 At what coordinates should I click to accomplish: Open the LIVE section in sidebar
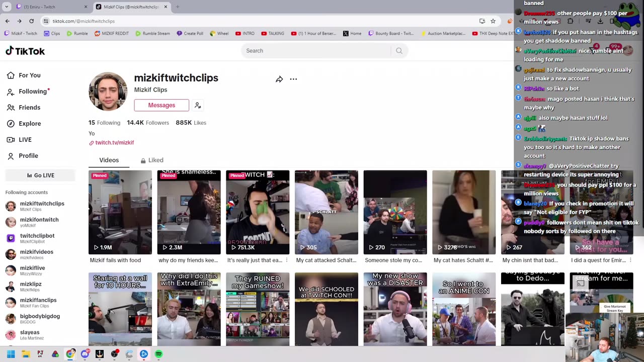click(19, 140)
